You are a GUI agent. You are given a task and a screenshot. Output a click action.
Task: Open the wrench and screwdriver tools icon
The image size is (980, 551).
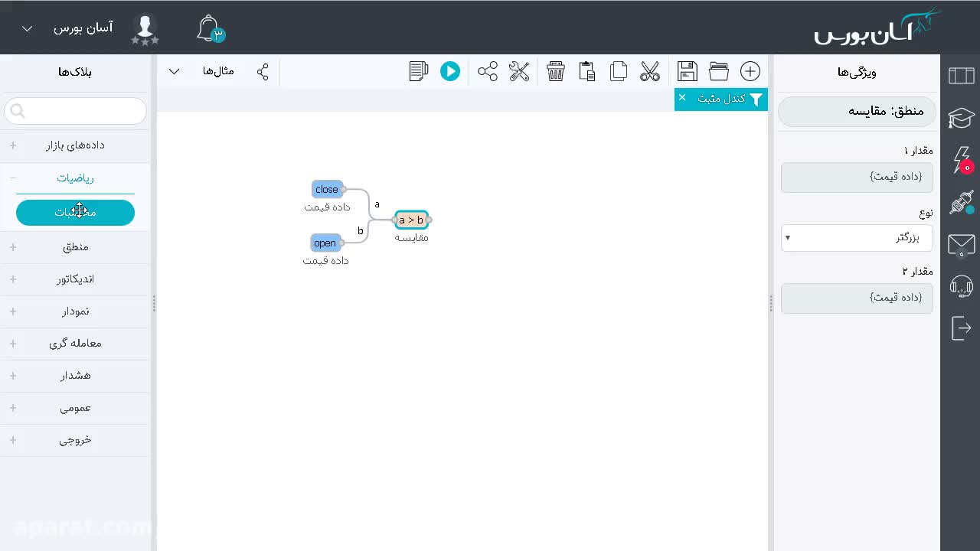pyautogui.click(x=519, y=71)
